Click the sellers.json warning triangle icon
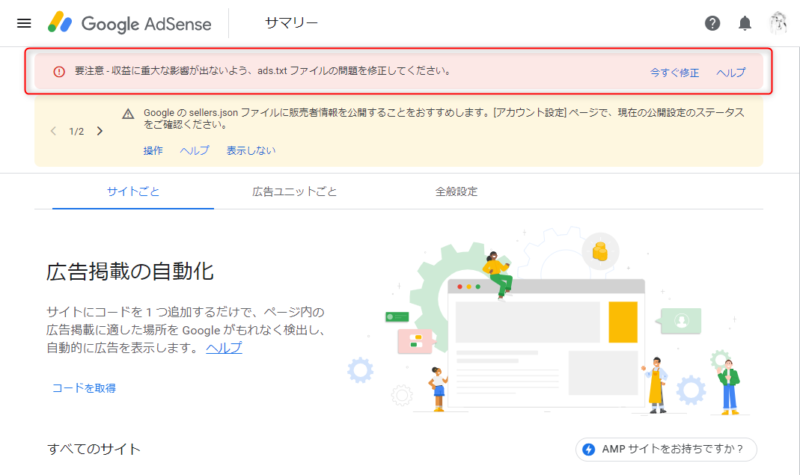800x475 pixels. (128, 114)
